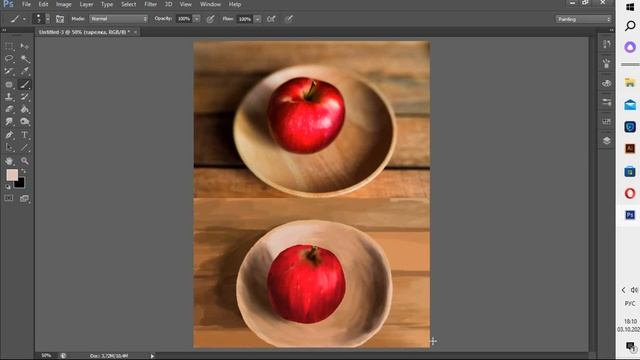This screenshot has height=360, width=640.
Task: Select the Path Selection tool
Action: tap(9, 147)
